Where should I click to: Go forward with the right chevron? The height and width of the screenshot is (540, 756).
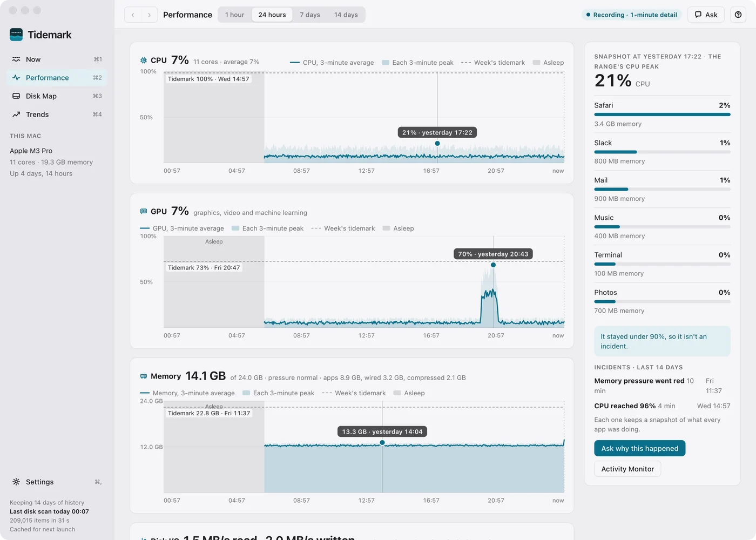150,15
